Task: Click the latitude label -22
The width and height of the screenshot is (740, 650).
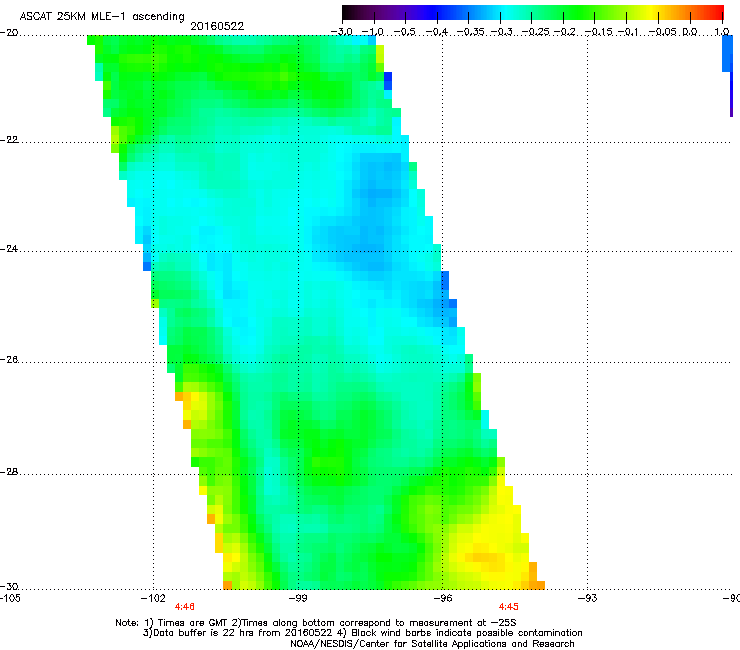Action: click(x=9, y=140)
